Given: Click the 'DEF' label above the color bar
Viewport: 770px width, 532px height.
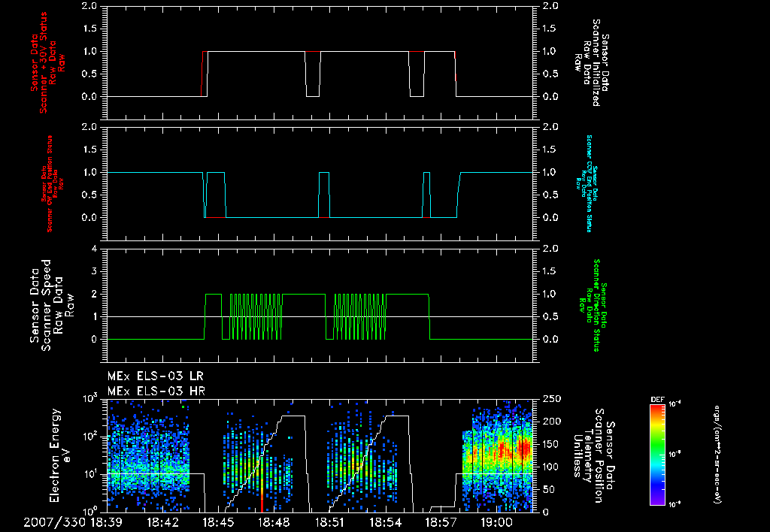Looking at the screenshot, I should (x=657, y=400).
